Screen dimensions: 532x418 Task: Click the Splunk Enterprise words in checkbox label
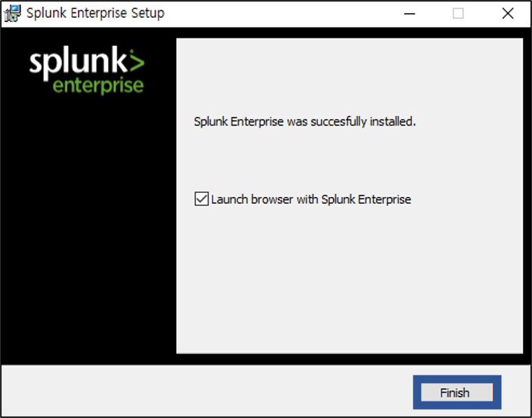click(x=366, y=199)
